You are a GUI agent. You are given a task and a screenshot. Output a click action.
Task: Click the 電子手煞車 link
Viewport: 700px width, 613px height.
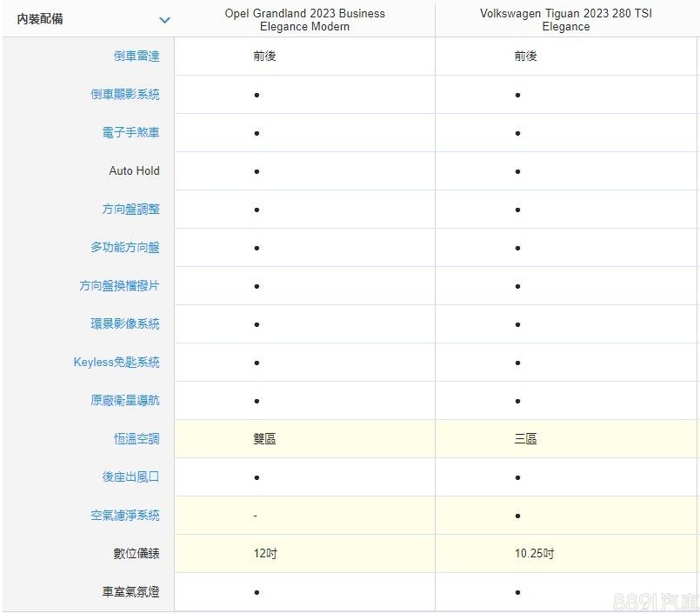[130, 133]
